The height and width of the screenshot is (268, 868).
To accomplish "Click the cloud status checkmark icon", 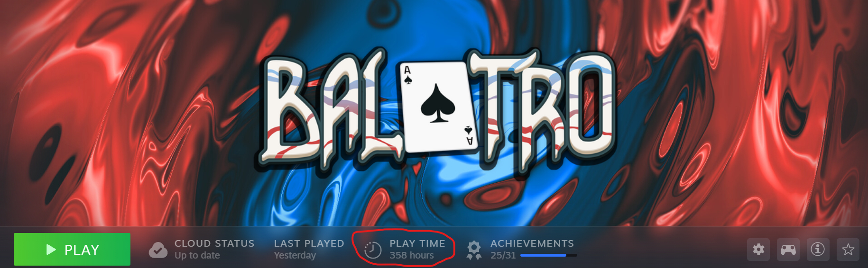I will point(158,250).
